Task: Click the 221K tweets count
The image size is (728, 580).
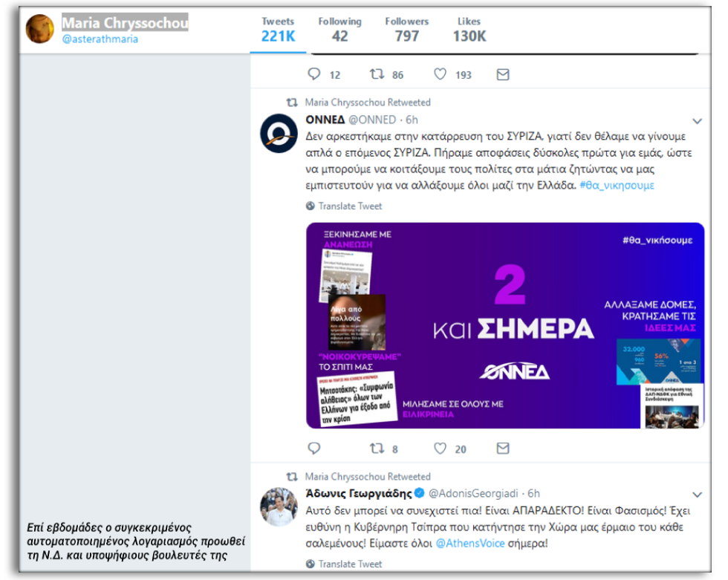Action: coord(278,36)
